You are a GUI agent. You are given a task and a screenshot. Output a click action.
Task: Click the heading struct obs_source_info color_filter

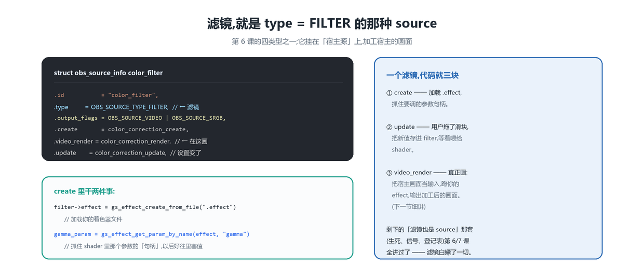(x=109, y=73)
